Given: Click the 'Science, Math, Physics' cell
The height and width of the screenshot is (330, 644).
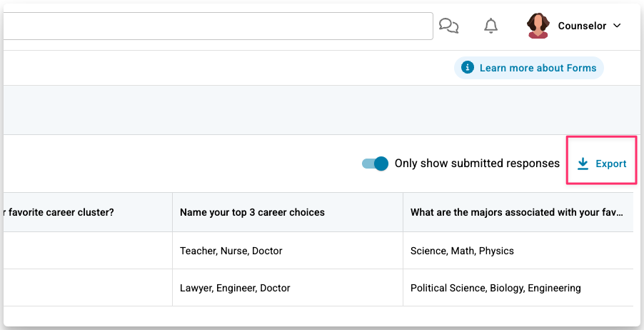Looking at the screenshot, I should [x=462, y=251].
